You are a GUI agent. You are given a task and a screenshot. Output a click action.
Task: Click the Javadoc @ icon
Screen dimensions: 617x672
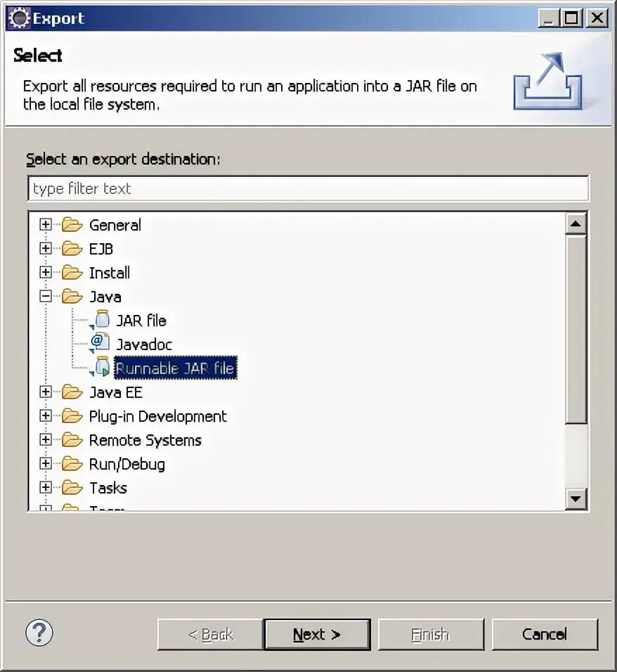(x=100, y=343)
